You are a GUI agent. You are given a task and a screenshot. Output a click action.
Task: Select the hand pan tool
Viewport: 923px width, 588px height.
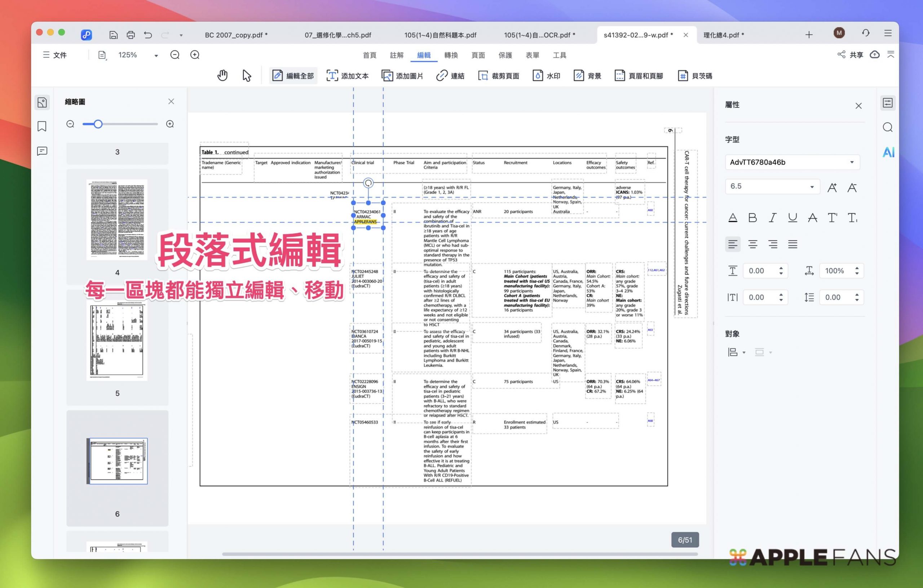click(x=222, y=75)
